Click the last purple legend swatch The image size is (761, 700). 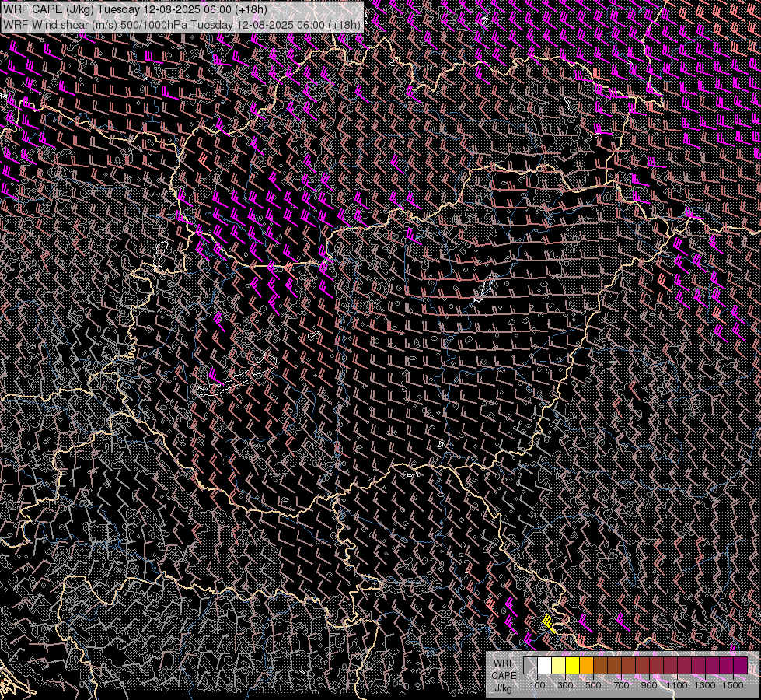[x=741, y=666]
